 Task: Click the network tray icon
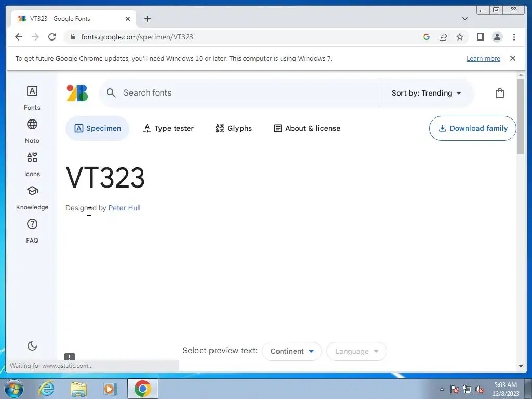point(467,389)
